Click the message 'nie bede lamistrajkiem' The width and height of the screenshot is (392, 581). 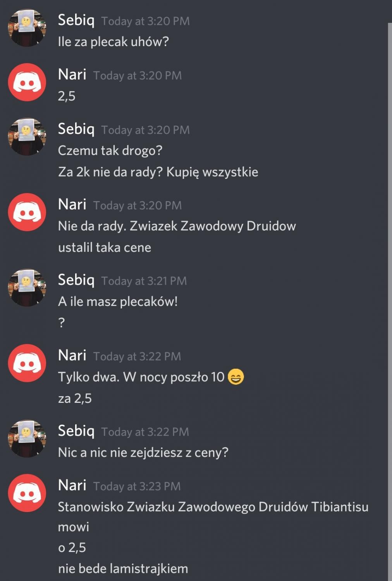[123, 569]
